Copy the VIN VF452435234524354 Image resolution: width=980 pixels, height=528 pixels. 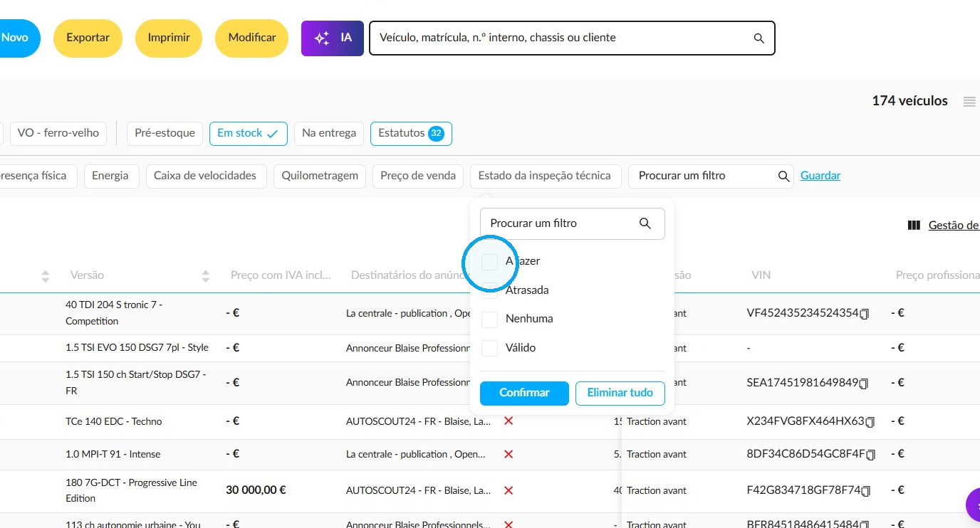865,314
